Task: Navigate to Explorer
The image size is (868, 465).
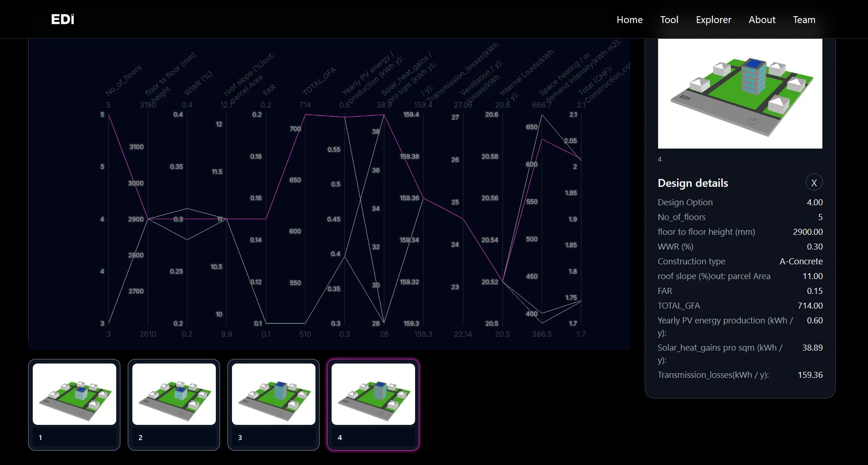Action: click(713, 20)
